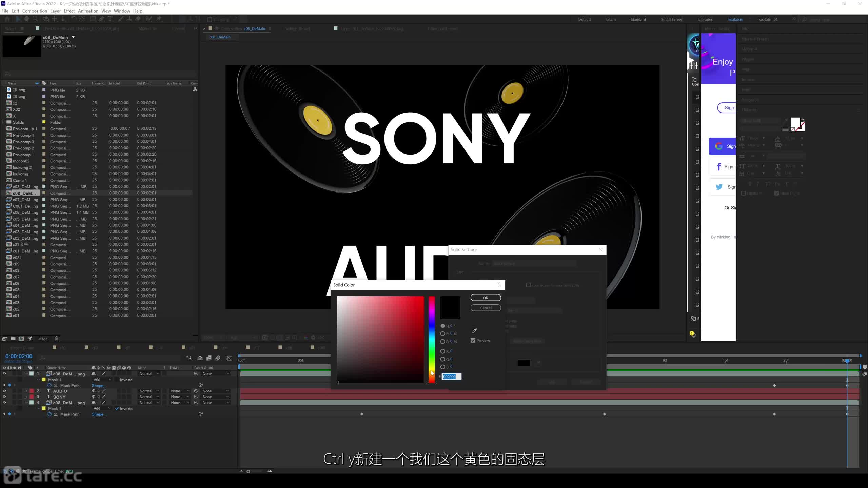The image size is (868, 488).
Task: Click Shape link for layer 1 Mask Path
Action: click(99, 385)
